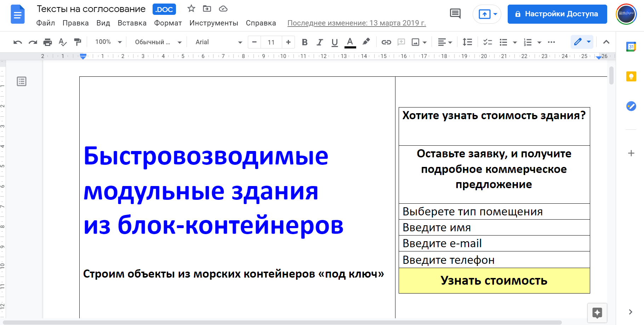
Task: Open highlight color picker
Action: (x=366, y=42)
